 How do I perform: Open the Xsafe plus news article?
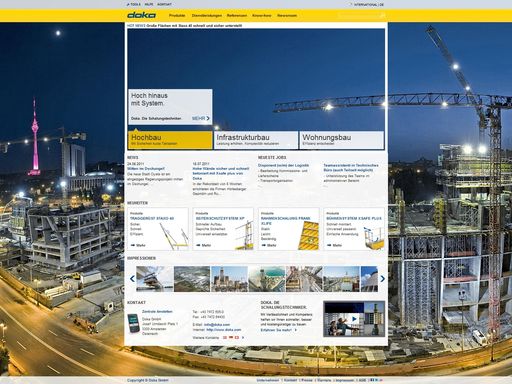[x=221, y=173]
